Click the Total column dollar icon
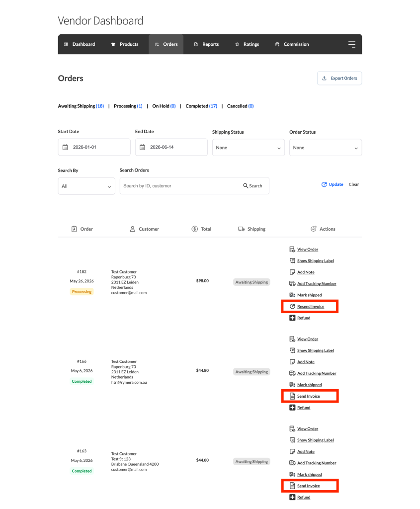The image size is (420, 509). 195,229
